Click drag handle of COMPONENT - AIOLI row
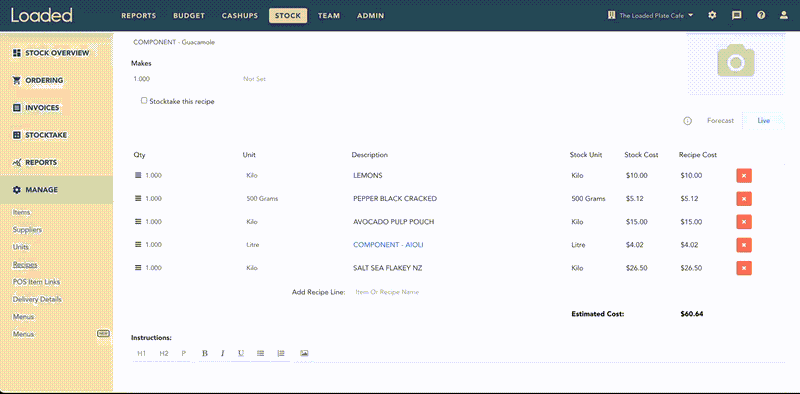The width and height of the screenshot is (800, 394). [138, 245]
